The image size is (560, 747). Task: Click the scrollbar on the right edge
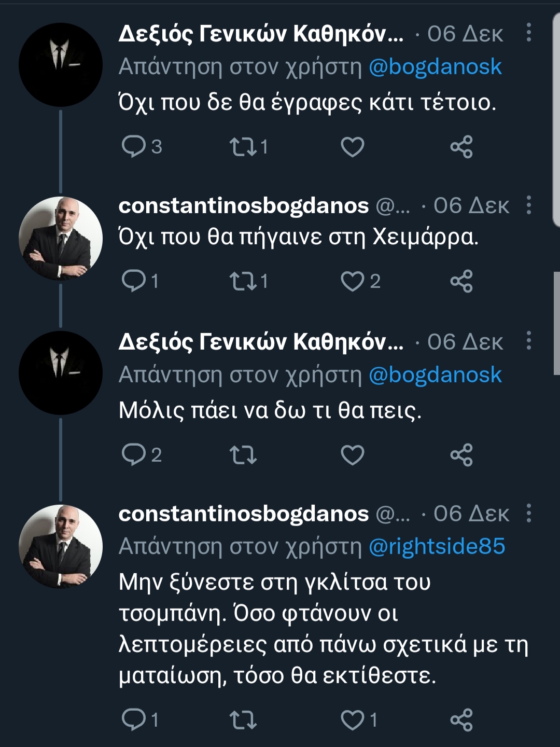pos(556,322)
